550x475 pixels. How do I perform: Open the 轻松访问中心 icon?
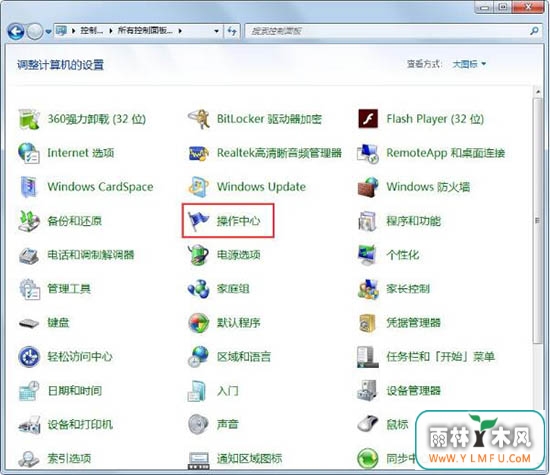(29, 357)
